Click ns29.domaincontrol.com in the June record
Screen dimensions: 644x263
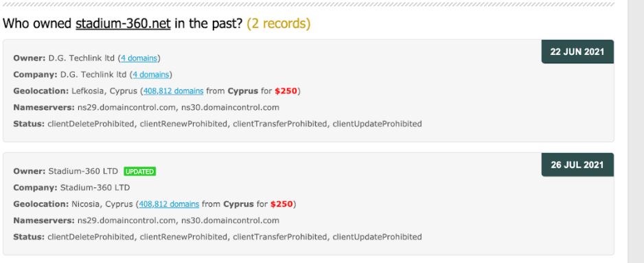[x=126, y=108]
